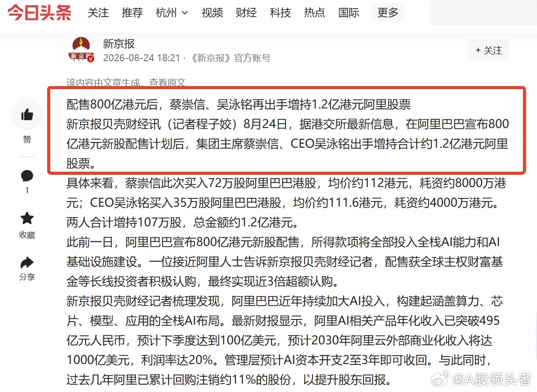Screen dimensions: 537x392
Task: Follow 新京报 with + 关注 button
Action: pyautogui.click(x=488, y=50)
